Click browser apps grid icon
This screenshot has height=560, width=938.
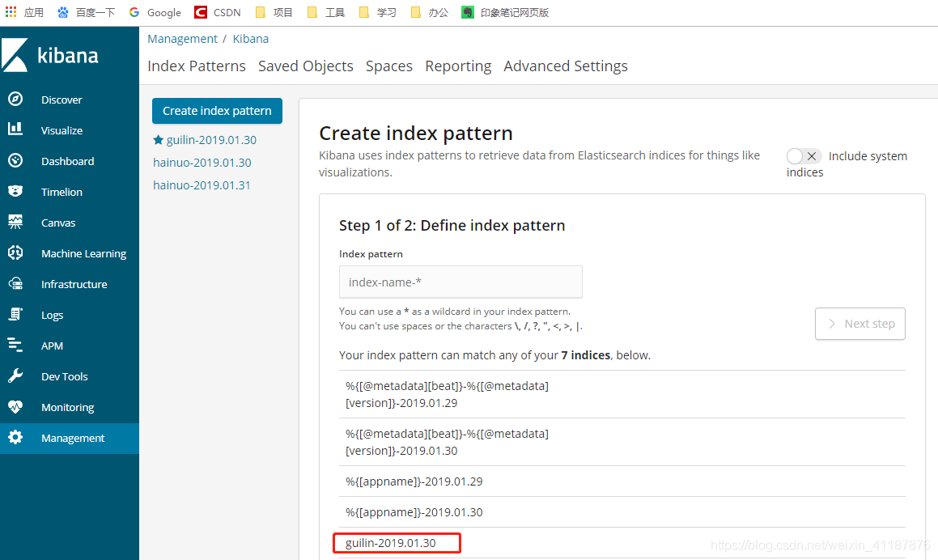11,11
